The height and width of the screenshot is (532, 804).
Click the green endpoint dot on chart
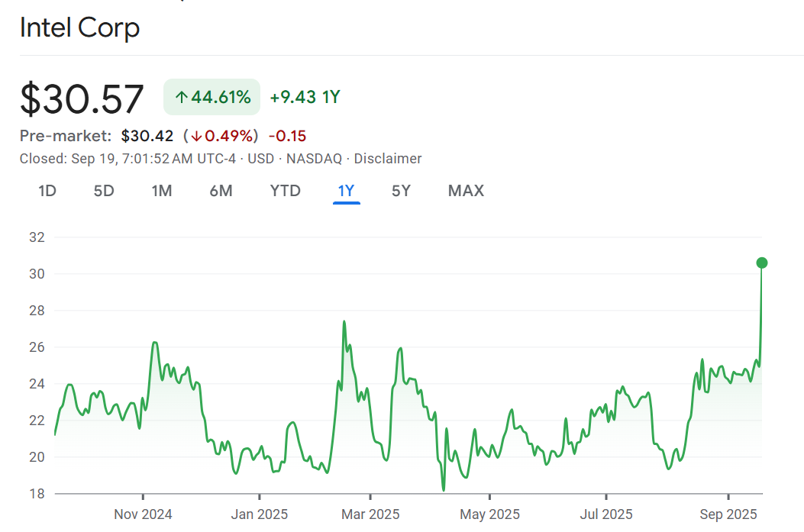coord(762,263)
